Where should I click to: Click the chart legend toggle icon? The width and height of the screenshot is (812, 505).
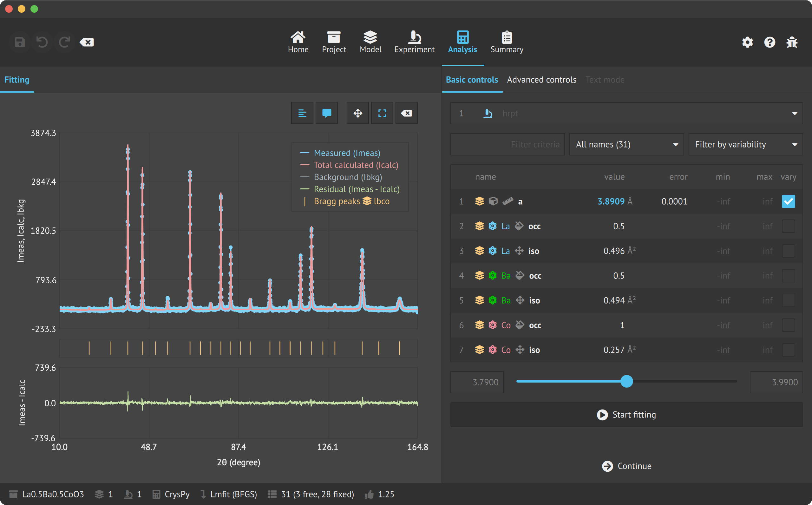tap(302, 113)
